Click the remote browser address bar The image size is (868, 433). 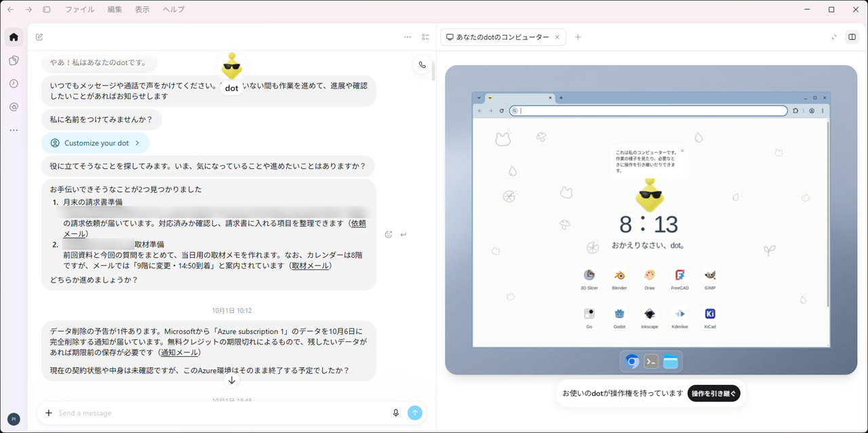coord(648,111)
